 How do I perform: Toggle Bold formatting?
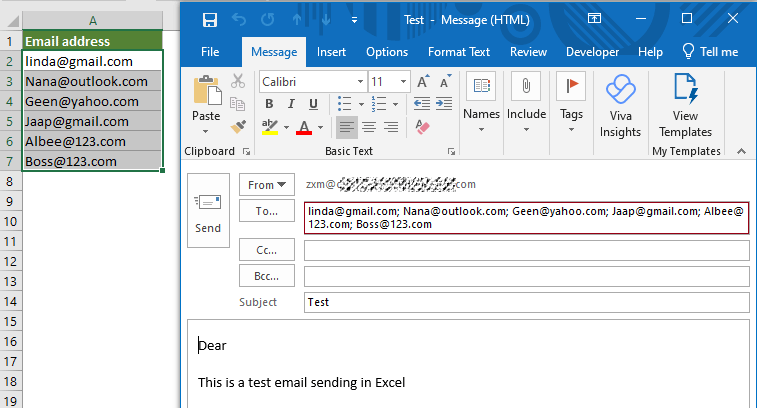pyautogui.click(x=269, y=104)
